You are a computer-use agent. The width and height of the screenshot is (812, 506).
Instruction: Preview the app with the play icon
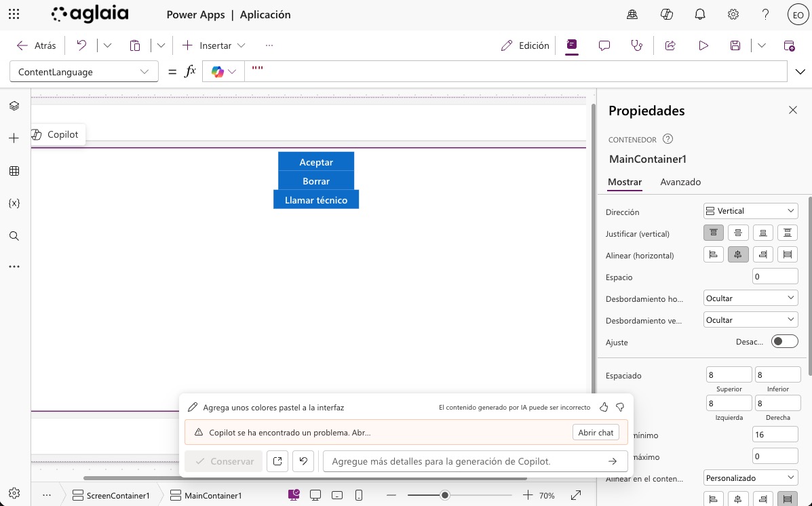(x=703, y=45)
